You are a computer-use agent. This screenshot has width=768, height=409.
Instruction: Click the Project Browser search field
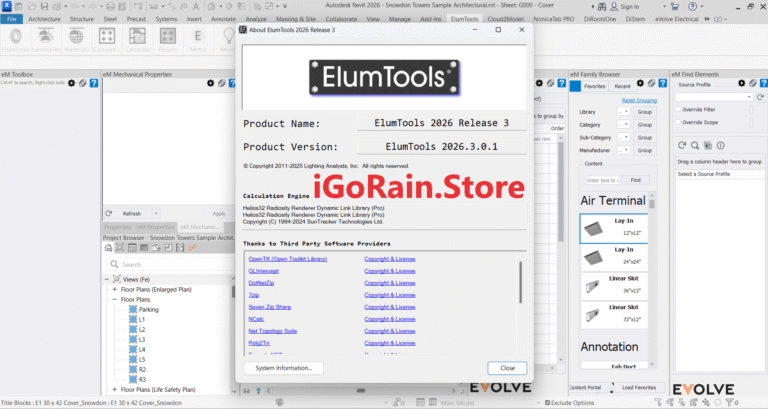tap(169, 265)
